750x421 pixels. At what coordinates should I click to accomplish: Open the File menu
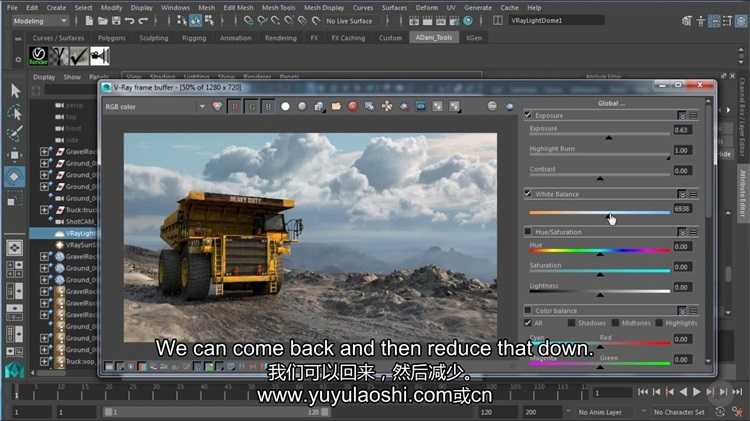pos(12,8)
